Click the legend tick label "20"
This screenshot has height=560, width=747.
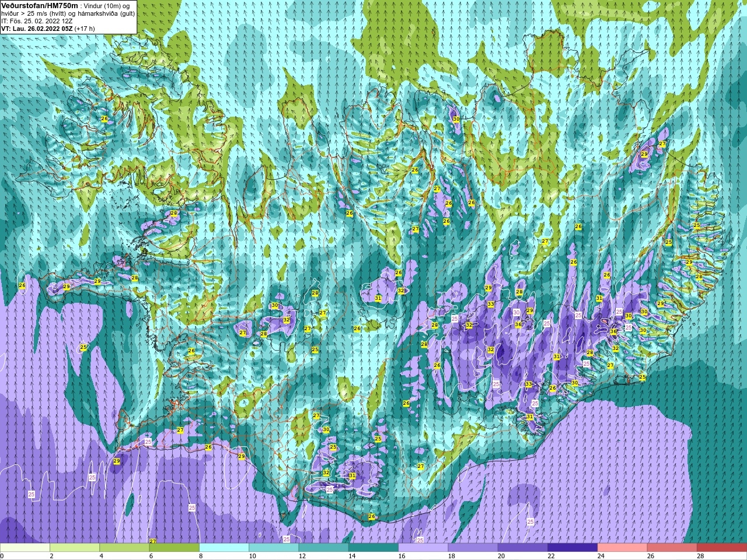click(x=501, y=556)
